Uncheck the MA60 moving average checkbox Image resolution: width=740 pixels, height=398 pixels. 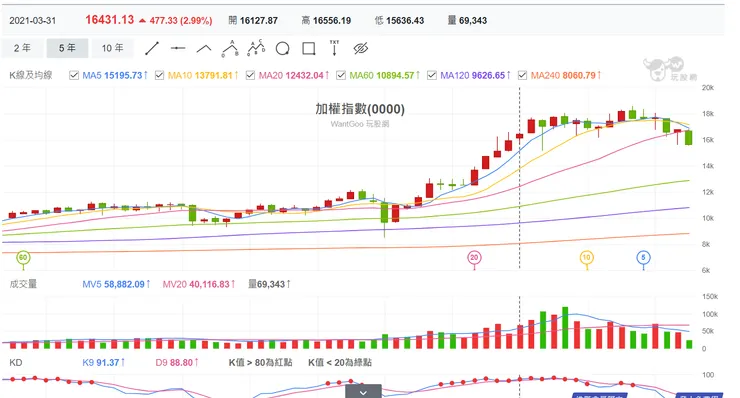[341, 75]
